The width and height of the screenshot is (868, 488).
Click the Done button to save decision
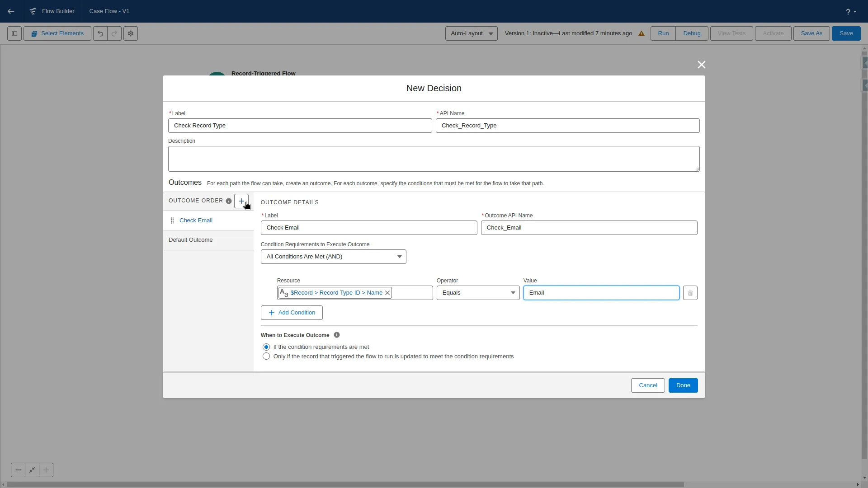[683, 385]
